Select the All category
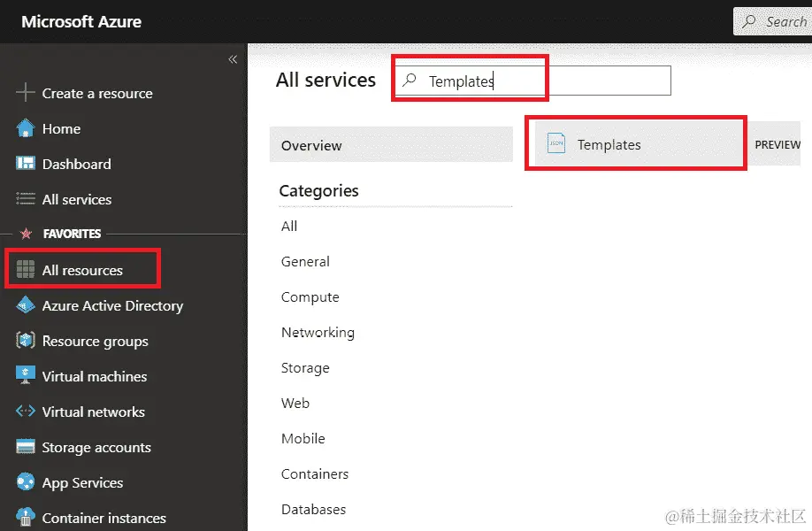 (289, 226)
